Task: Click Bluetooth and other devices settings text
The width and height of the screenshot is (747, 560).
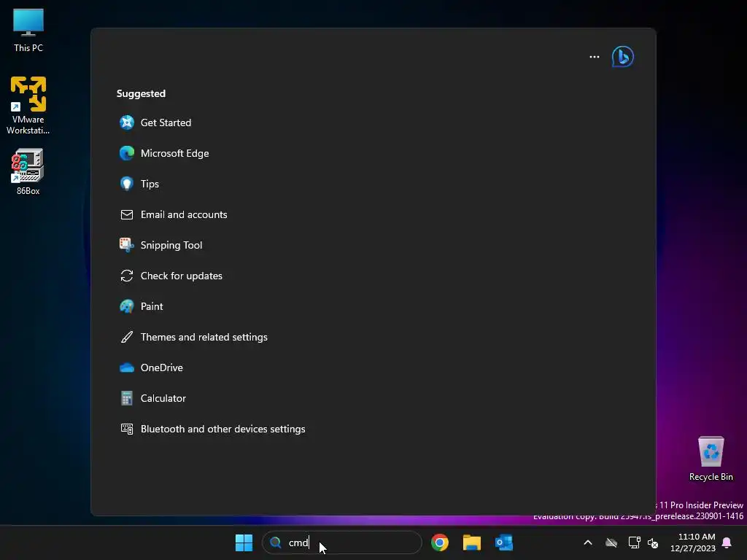Action: (223, 429)
